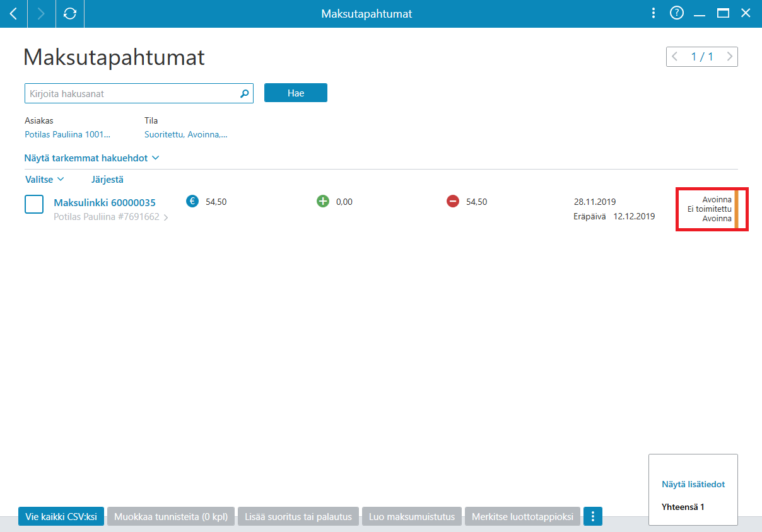This screenshot has width=762, height=532.
Task: Click the blue euro amount icon
Action: (x=192, y=202)
